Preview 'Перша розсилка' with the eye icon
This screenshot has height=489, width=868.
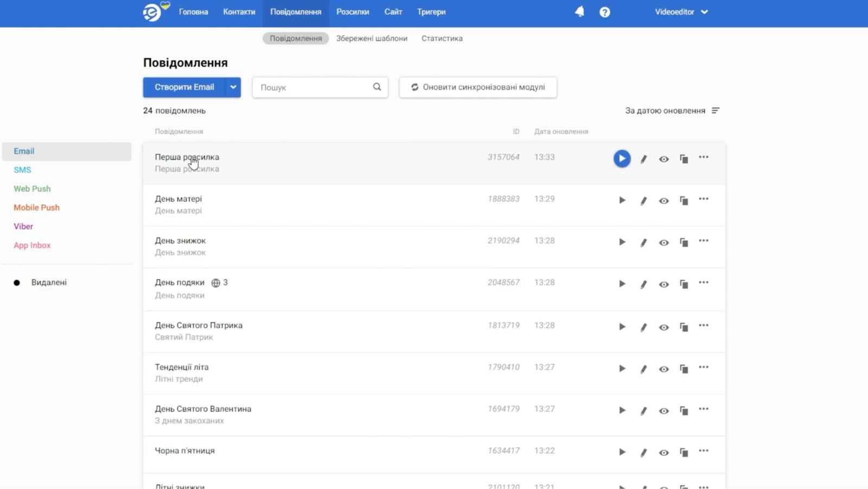coord(663,159)
